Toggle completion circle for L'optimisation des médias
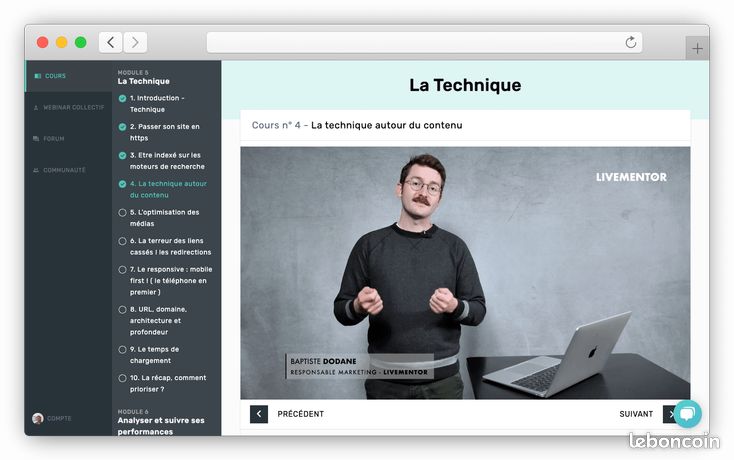The image size is (734, 460). tap(122, 212)
